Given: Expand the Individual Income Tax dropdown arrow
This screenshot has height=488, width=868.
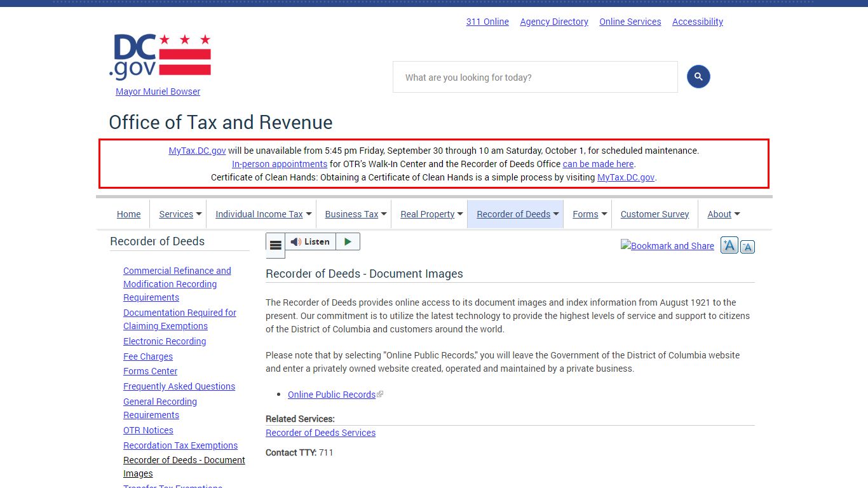Looking at the screenshot, I should (x=309, y=214).
